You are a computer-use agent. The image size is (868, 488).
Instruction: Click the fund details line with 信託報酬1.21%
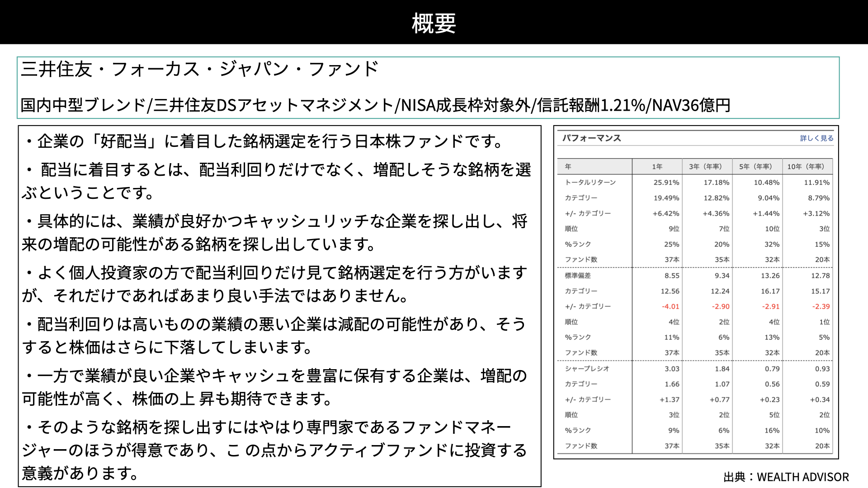click(x=375, y=105)
